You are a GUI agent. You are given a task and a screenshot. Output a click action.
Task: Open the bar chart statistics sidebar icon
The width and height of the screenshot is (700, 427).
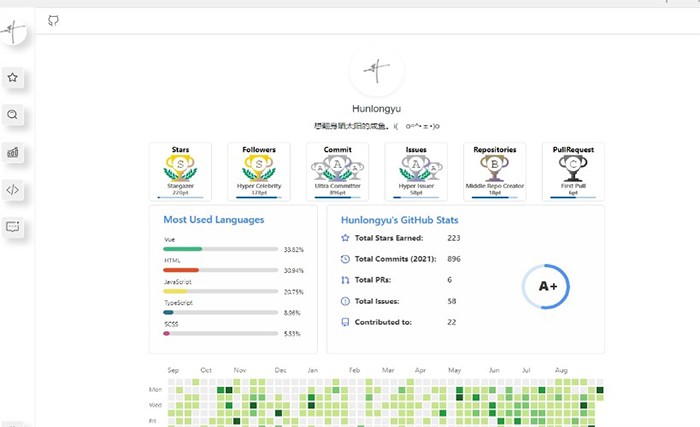pos(12,153)
